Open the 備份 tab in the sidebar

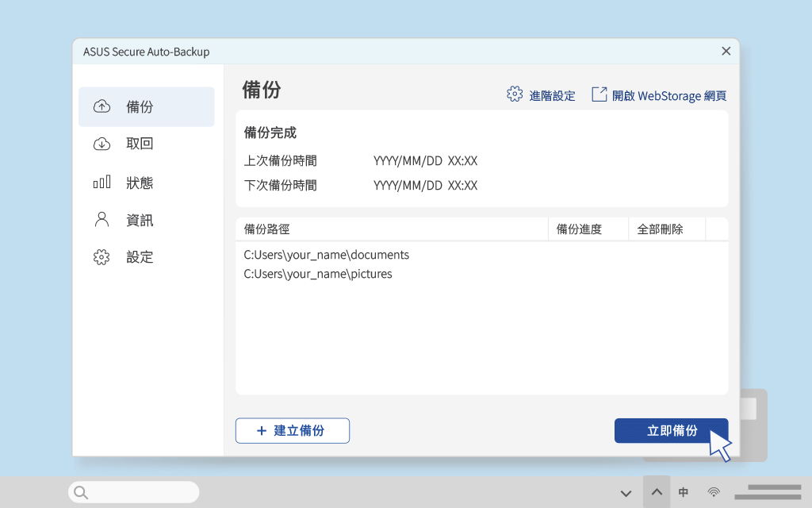147,107
